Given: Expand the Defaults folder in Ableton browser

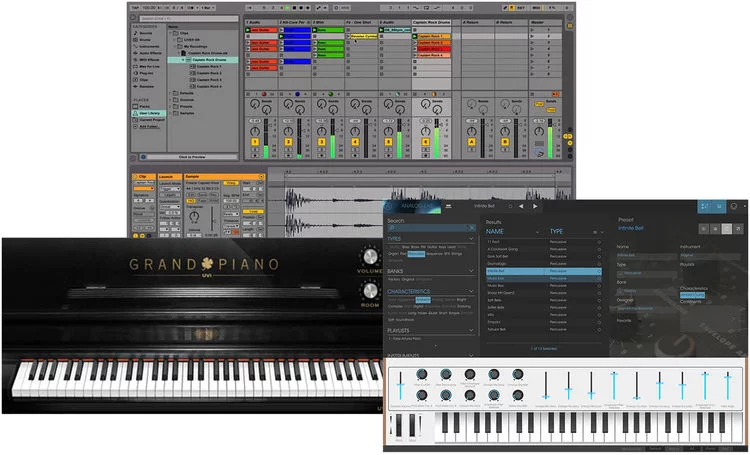Looking at the screenshot, I should pos(170,93).
